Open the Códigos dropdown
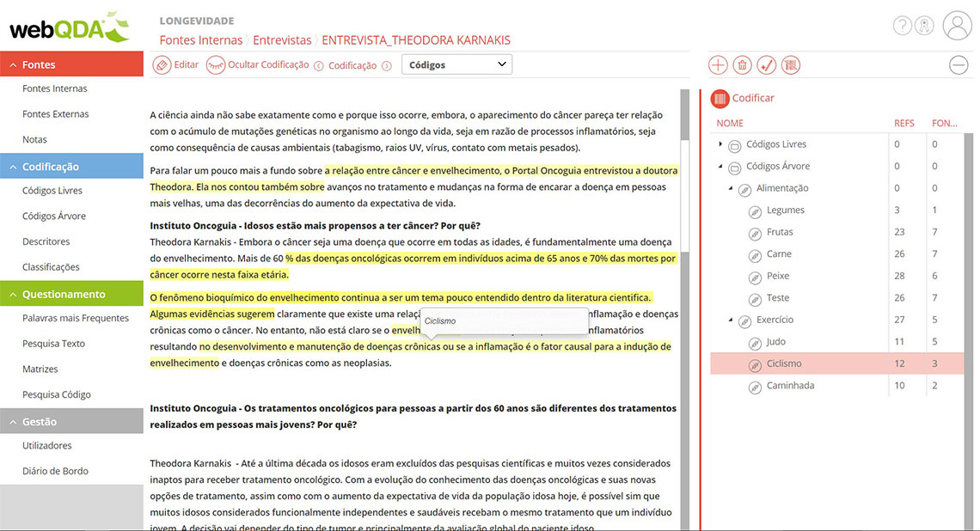 click(x=456, y=64)
